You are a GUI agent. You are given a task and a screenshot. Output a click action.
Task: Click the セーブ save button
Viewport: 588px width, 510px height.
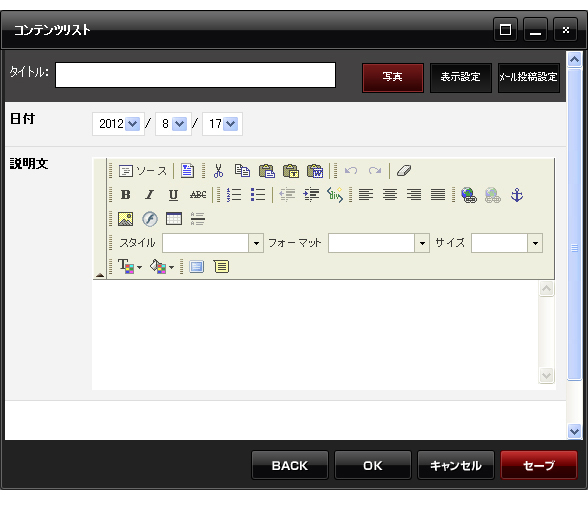tap(538, 465)
